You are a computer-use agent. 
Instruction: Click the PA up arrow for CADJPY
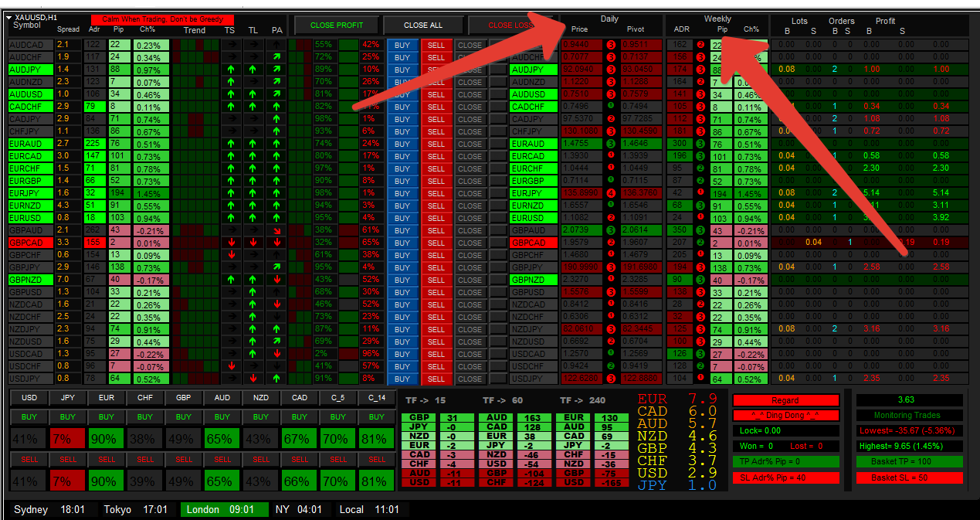276,120
